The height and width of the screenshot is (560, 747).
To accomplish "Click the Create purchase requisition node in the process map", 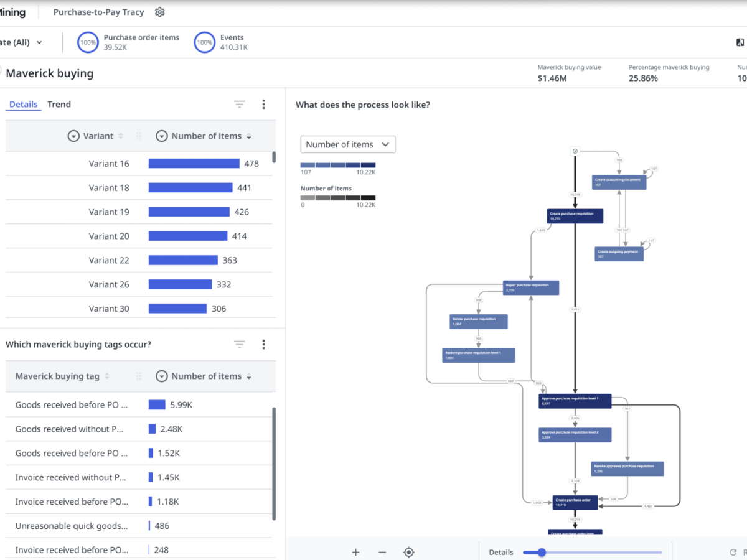I will 575,215.
